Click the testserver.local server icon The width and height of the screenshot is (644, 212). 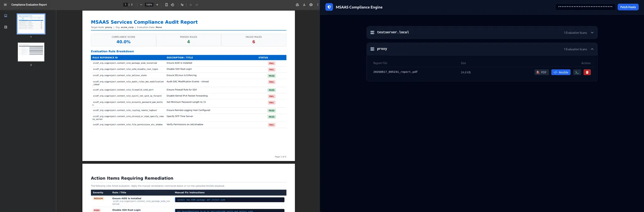[372, 32]
